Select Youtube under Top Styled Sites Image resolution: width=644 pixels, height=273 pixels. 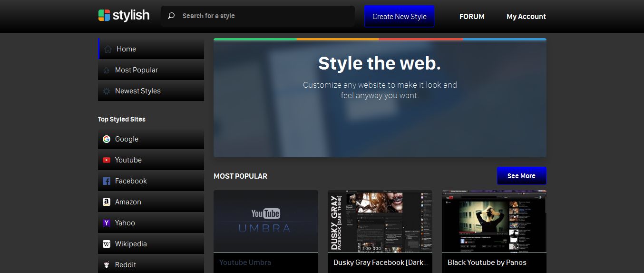(x=151, y=160)
